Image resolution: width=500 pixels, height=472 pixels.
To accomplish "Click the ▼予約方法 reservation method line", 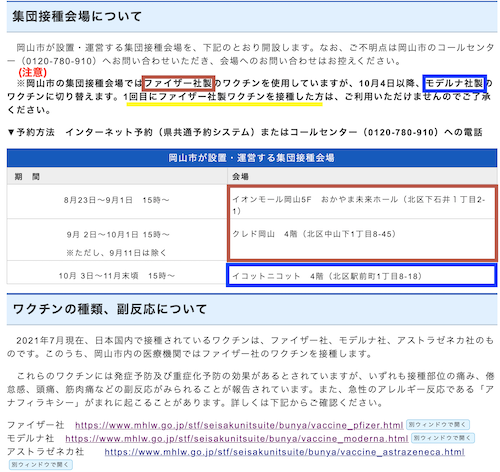I will [x=245, y=132].
